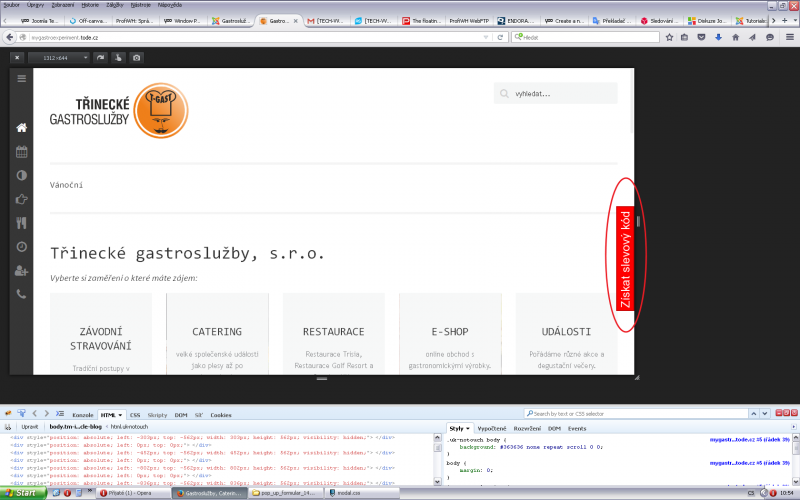Click the add-user icon in site sidebar
Viewport: 800px width, 500px height.
point(21,270)
